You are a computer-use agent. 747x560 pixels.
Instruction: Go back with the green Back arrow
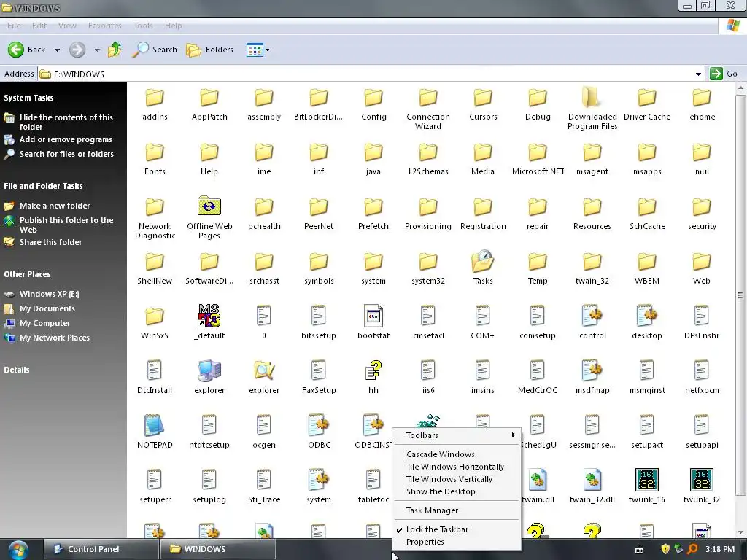[x=27, y=50]
